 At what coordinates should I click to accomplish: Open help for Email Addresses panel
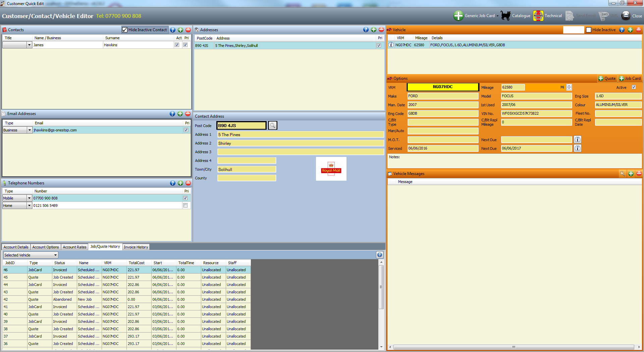click(x=172, y=114)
